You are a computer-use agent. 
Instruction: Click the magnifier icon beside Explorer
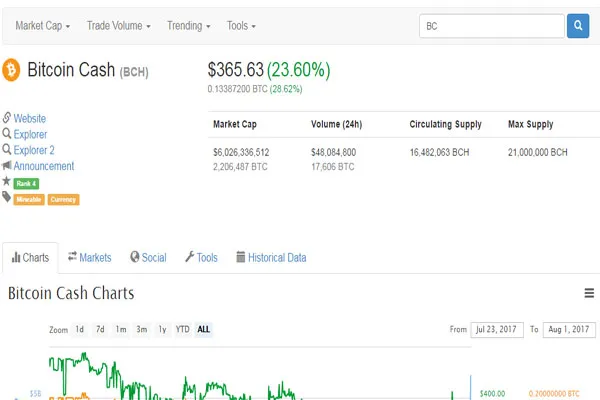(x=7, y=134)
